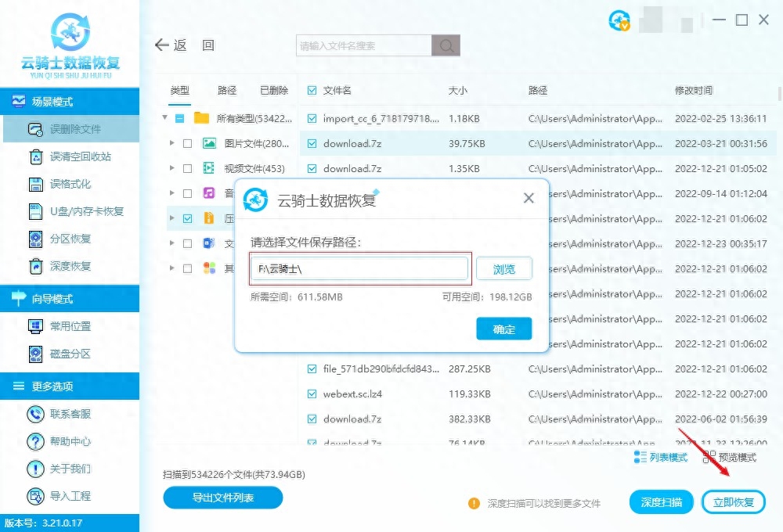Click 导出文件列表 button
This screenshot has height=532, width=783.
(222, 498)
